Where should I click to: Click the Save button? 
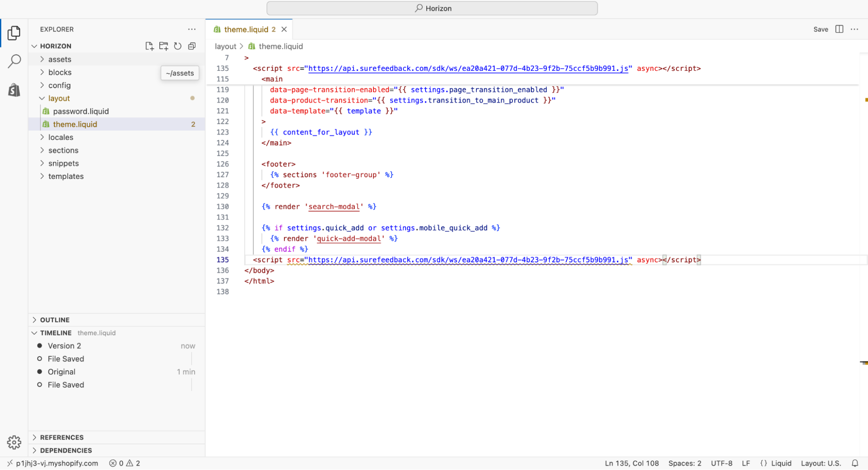pyautogui.click(x=820, y=29)
